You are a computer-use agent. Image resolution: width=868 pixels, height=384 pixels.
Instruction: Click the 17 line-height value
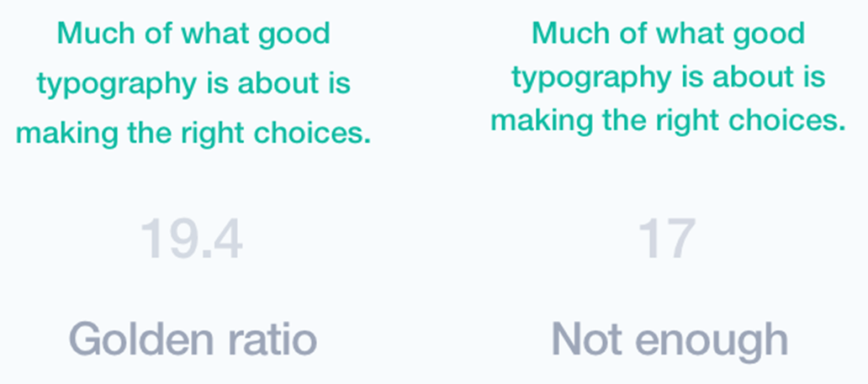[667, 239]
